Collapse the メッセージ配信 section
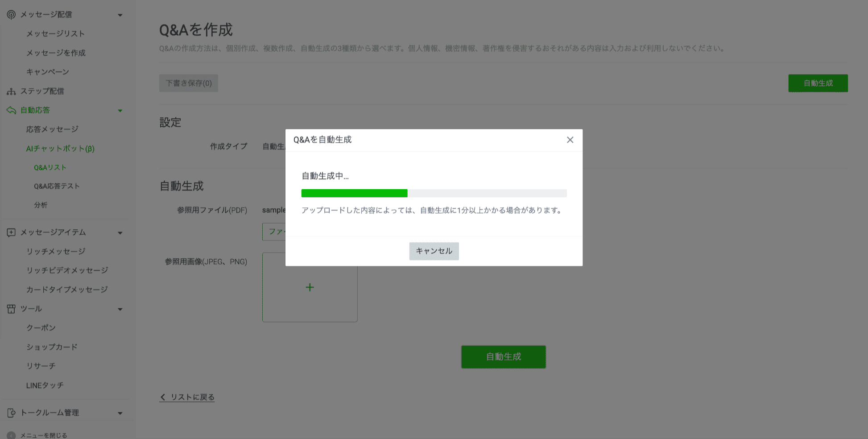The image size is (868, 439). tap(120, 14)
